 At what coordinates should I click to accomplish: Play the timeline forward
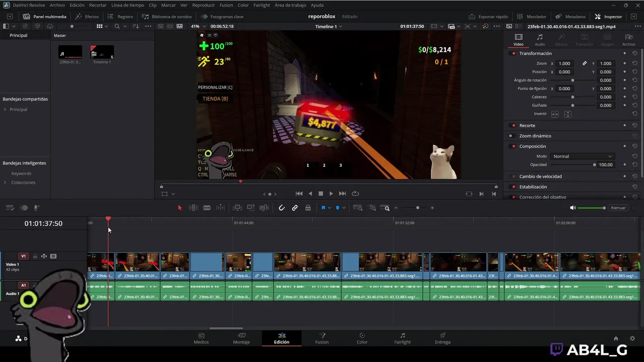point(331,194)
